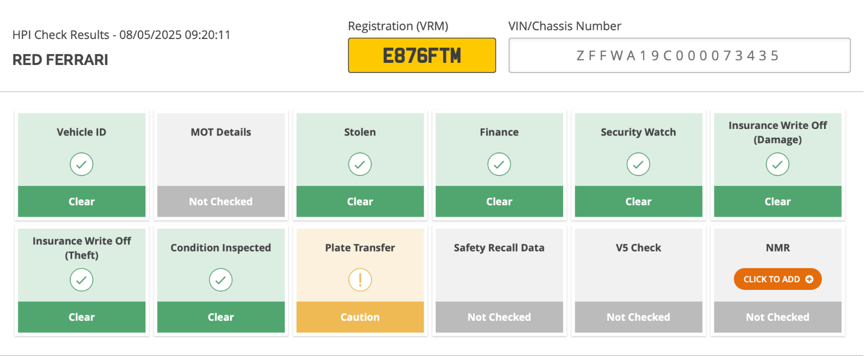This screenshot has height=356, width=868.
Task: Click the Stolen checkmark icon
Action: (x=360, y=164)
